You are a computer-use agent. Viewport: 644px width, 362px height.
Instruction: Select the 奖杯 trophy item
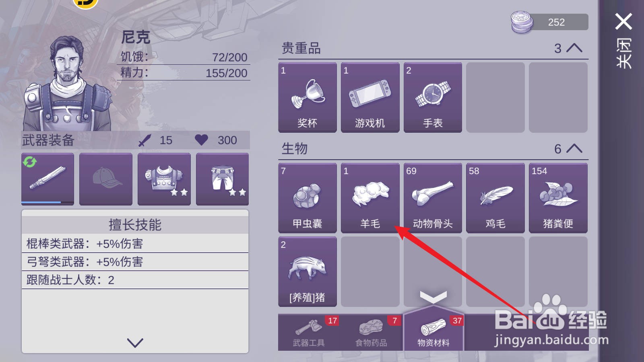(x=308, y=97)
